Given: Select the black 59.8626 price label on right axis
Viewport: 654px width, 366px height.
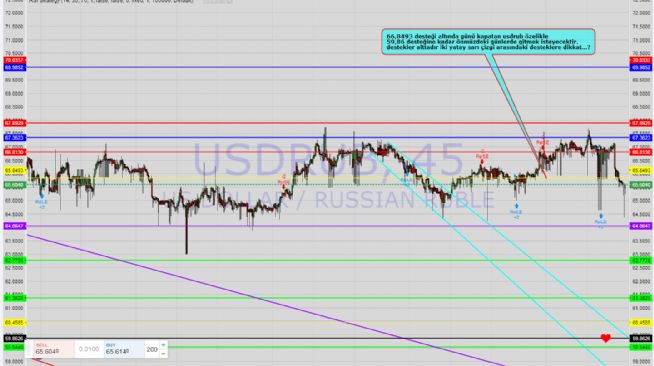Looking at the screenshot, I should coord(641,338).
